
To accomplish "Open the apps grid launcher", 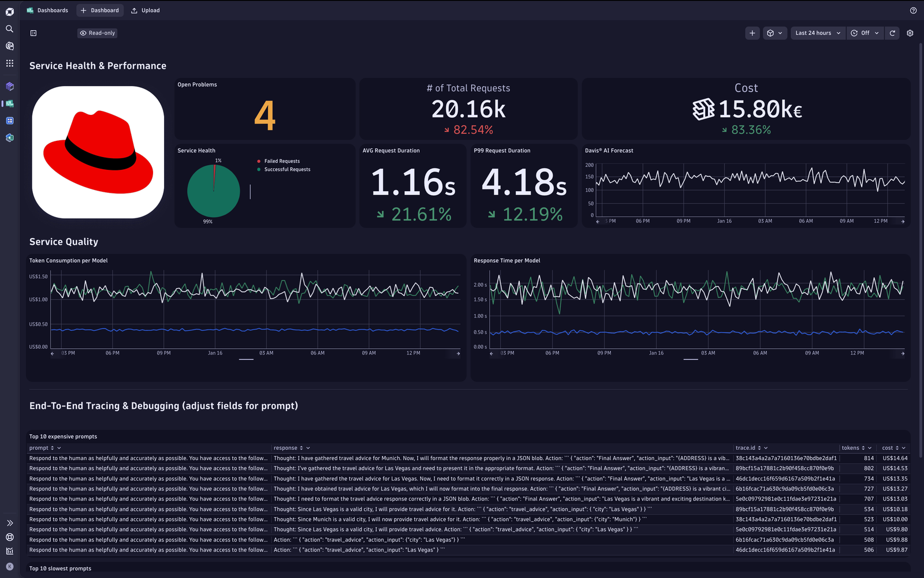I will [x=9, y=63].
